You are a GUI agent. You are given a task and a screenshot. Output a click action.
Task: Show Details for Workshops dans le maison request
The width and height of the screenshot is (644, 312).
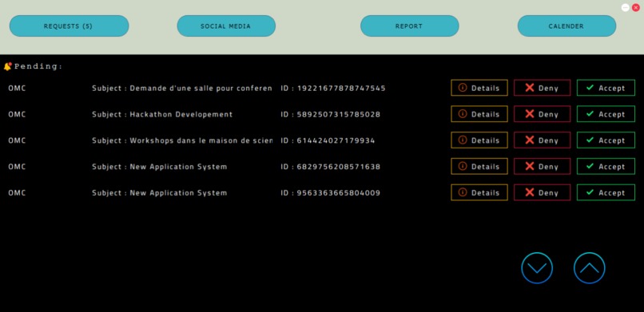pos(479,140)
